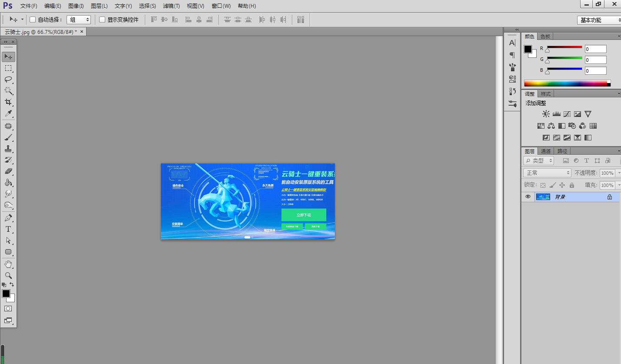Select the Spot Healing Brush tool

[x=8, y=126]
